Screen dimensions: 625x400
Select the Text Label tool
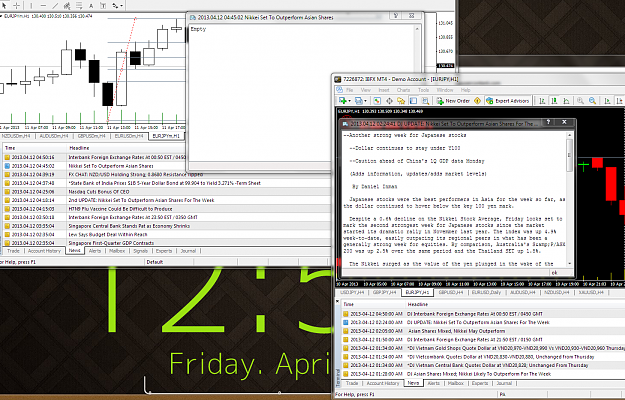pyautogui.click(x=103, y=6)
